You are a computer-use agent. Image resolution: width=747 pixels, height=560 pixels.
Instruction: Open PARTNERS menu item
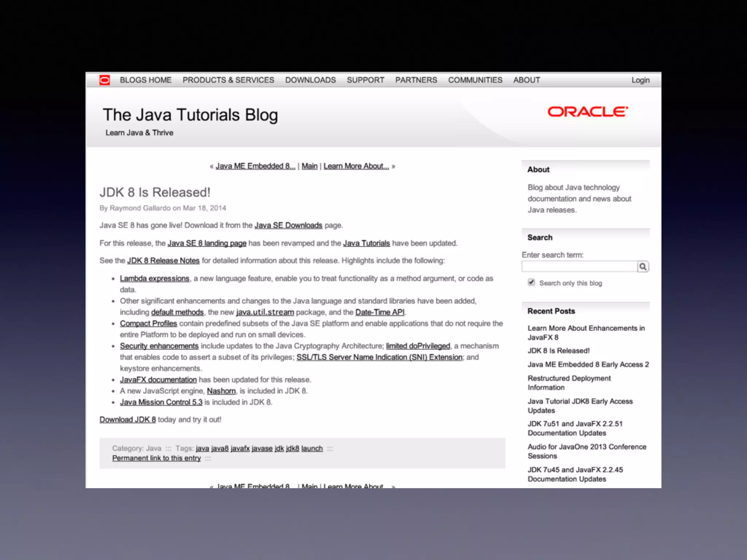tap(416, 80)
